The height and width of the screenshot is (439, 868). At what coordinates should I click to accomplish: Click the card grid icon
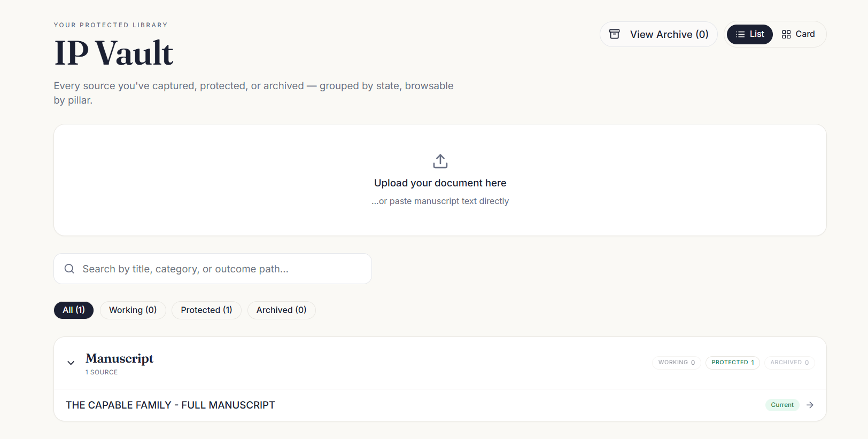click(786, 34)
